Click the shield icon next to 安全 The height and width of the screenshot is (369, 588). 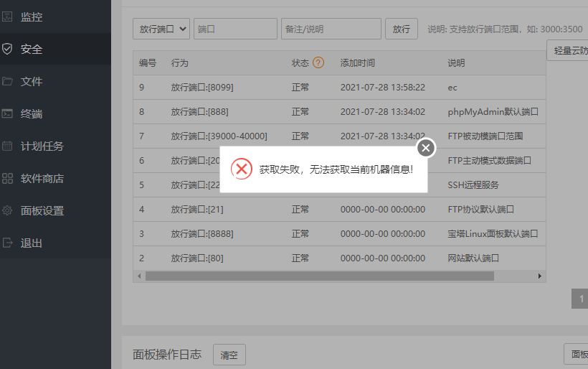(7, 49)
